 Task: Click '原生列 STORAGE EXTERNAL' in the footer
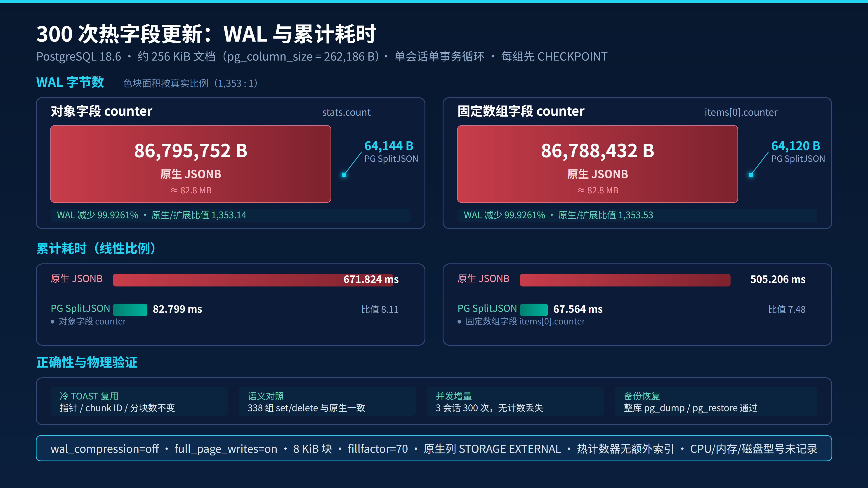coord(492,449)
